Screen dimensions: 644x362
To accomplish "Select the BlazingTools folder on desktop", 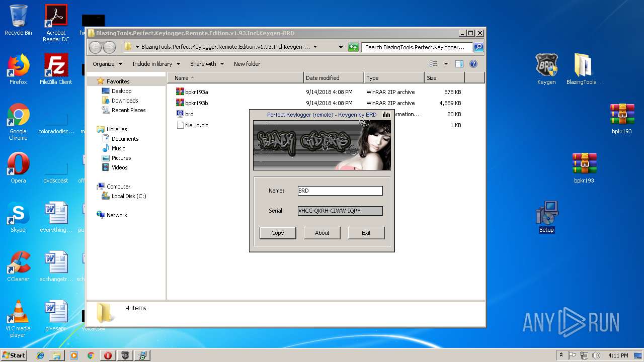I will (584, 70).
